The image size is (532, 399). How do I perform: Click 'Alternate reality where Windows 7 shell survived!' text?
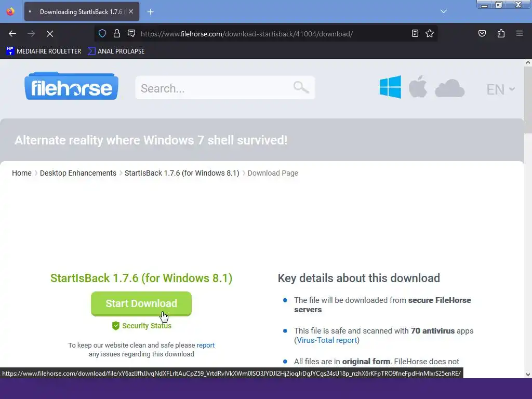click(151, 140)
